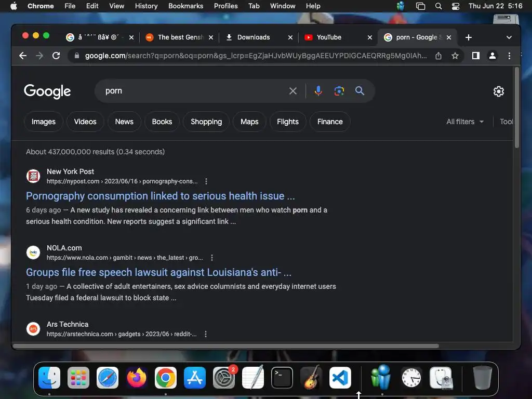Filter results by Videos
This screenshot has width=532, height=399.
tap(85, 122)
